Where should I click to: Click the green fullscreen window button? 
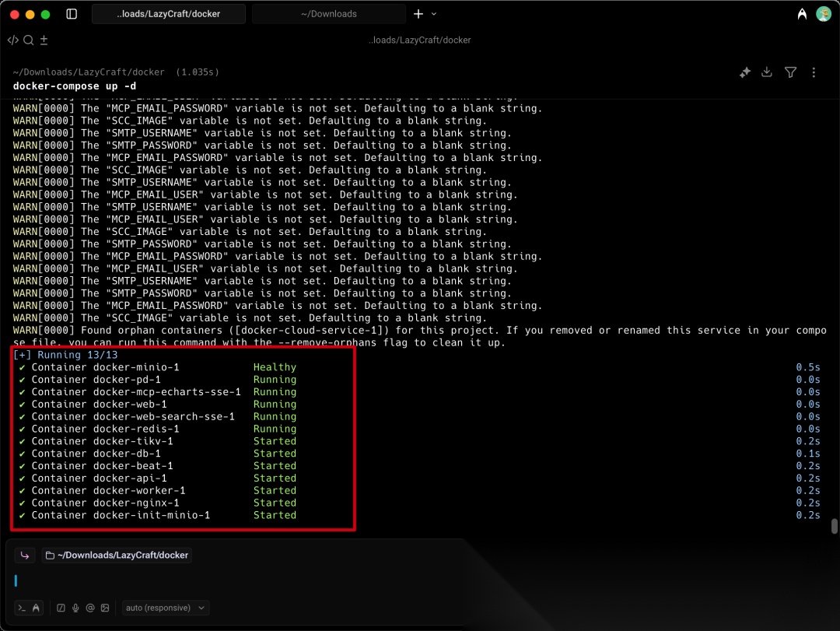[x=46, y=15]
